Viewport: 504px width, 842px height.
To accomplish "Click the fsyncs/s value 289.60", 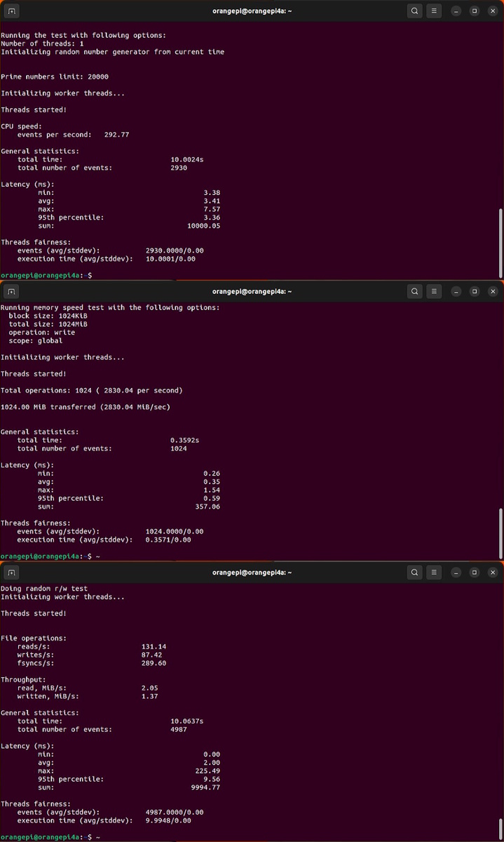I will click(x=154, y=663).
